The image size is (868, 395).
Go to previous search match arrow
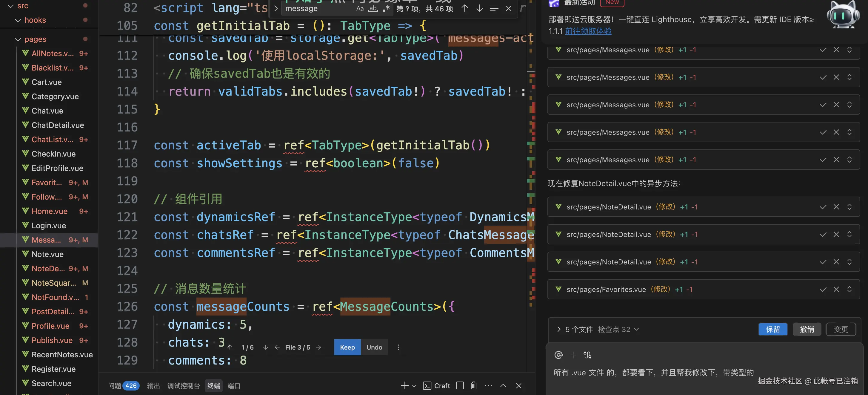pos(465,8)
